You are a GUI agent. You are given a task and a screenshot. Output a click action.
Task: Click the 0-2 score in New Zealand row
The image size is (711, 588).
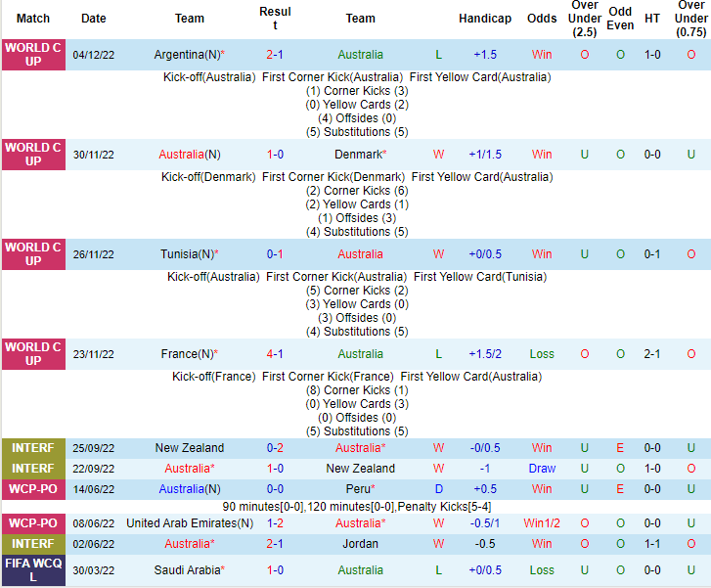click(x=275, y=448)
